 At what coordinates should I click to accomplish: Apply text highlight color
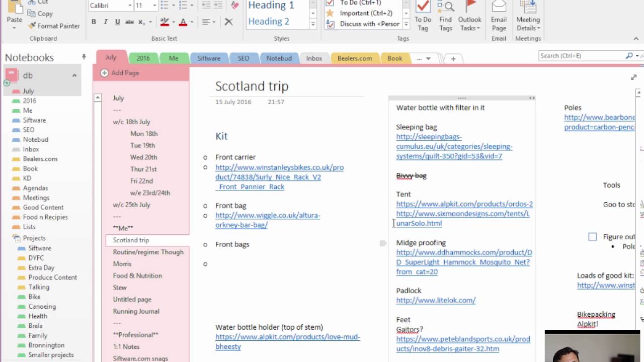165,22
